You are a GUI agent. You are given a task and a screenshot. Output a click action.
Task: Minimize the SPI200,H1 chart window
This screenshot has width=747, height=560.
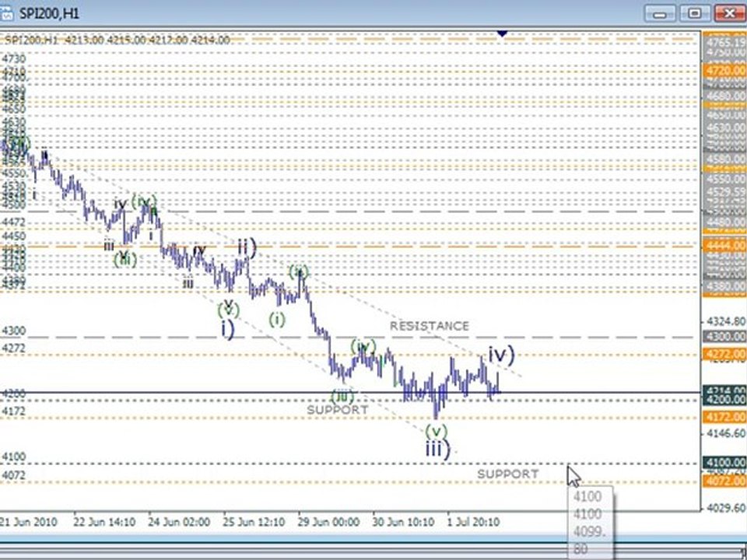coord(660,13)
